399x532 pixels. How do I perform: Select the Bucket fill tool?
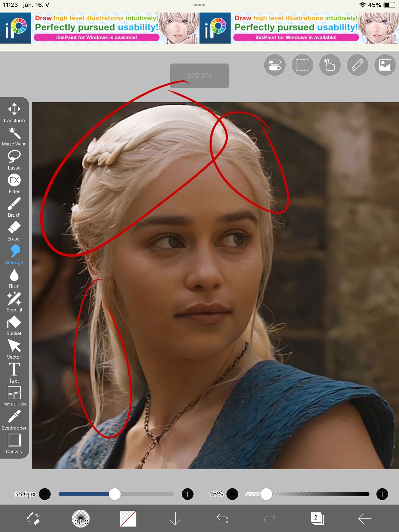[x=14, y=326]
